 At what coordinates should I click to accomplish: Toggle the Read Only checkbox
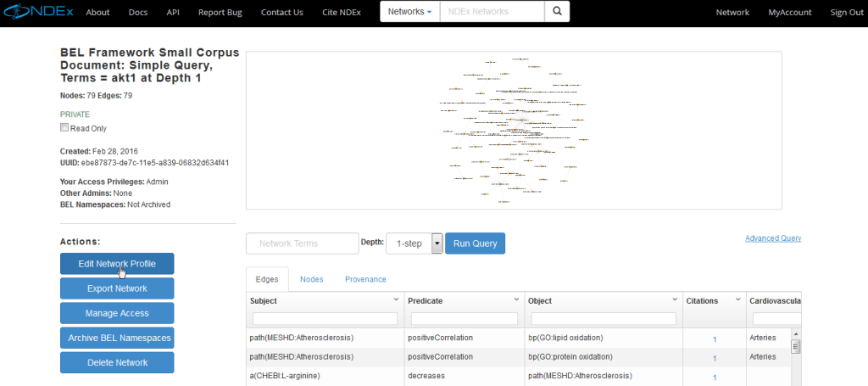tap(64, 128)
